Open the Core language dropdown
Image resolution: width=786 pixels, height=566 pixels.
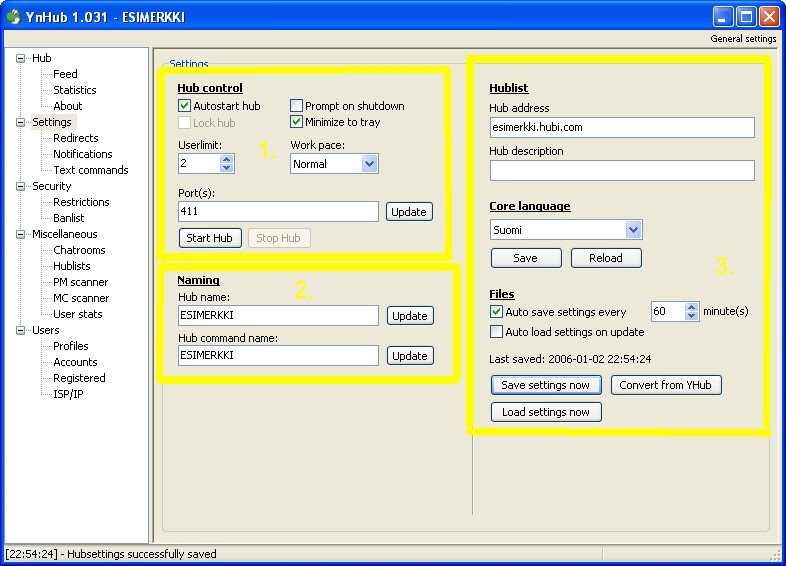(x=634, y=230)
